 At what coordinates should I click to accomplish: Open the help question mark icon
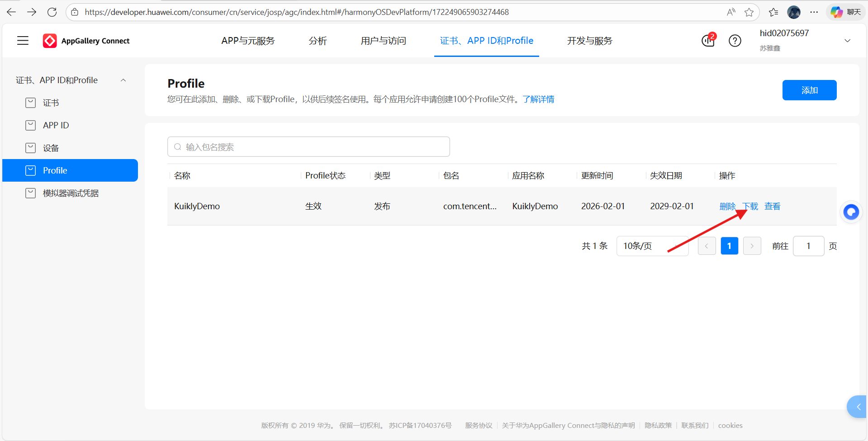735,41
